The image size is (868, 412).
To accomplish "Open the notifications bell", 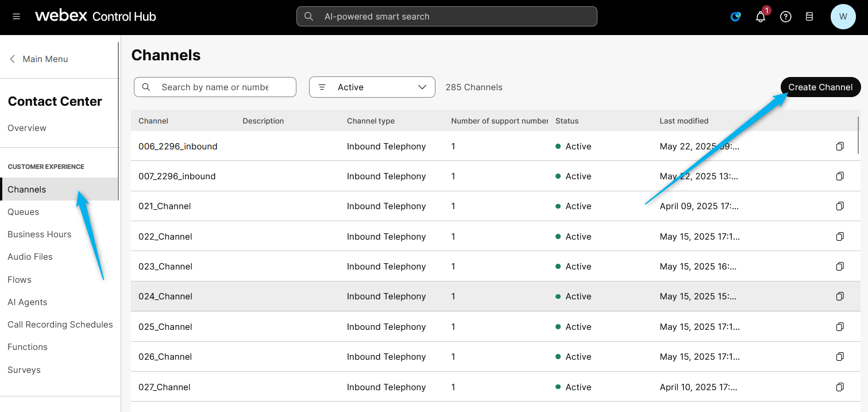I will pos(761,17).
